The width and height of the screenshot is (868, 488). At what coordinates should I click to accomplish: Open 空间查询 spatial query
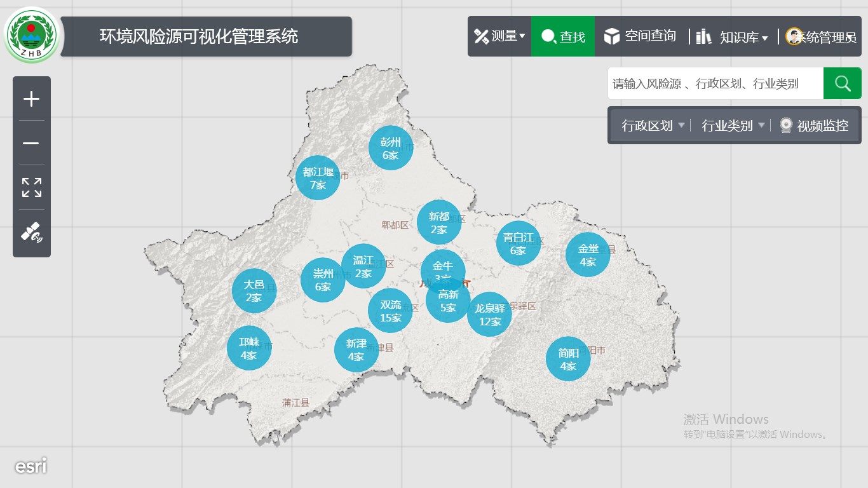click(x=640, y=36)
